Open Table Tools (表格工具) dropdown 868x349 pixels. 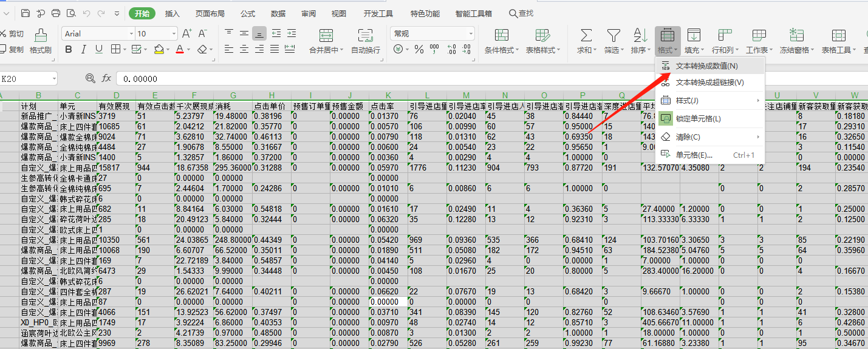[839, 42]
